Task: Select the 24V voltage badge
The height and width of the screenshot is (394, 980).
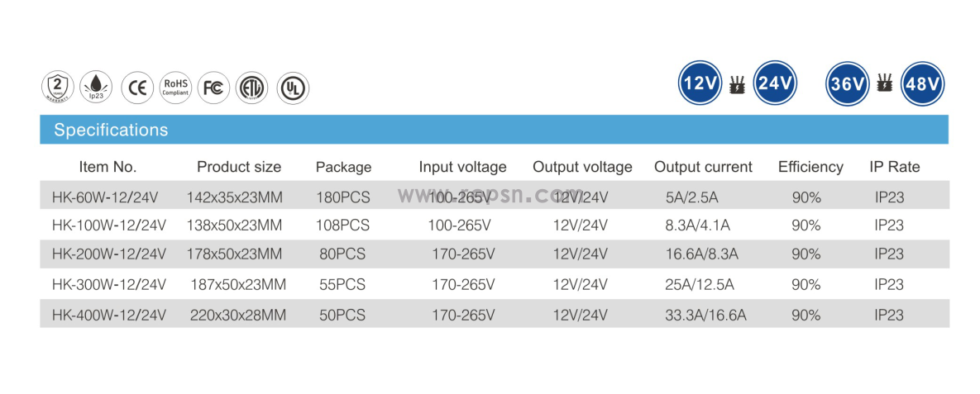Action: (775, 83)
